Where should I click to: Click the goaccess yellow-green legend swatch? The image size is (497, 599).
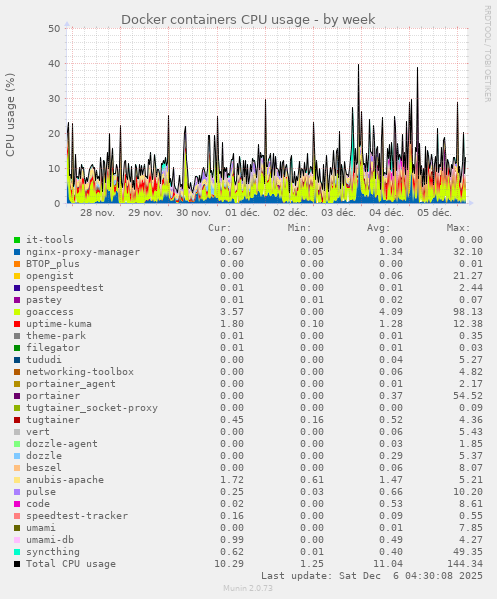17,312
